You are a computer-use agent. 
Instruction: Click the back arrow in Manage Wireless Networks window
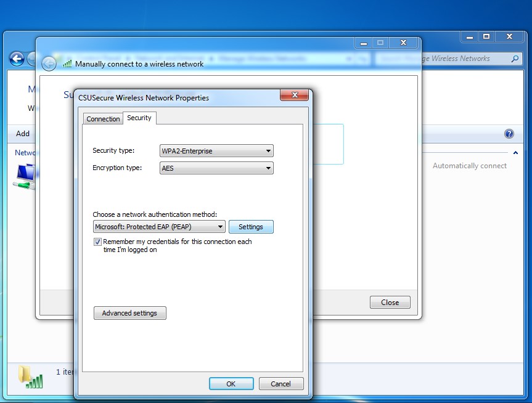click(x=17, y=59)
